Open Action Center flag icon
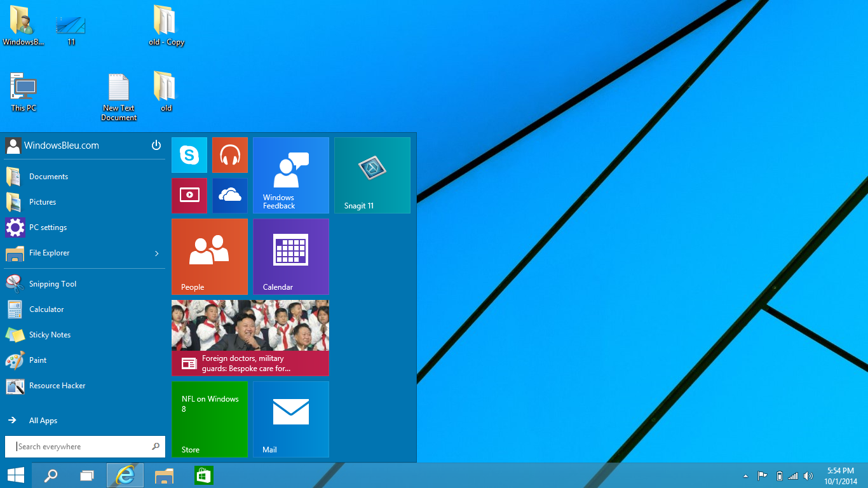Image resolution: width=868 pixels, height=488 pixels. [762, 476]
